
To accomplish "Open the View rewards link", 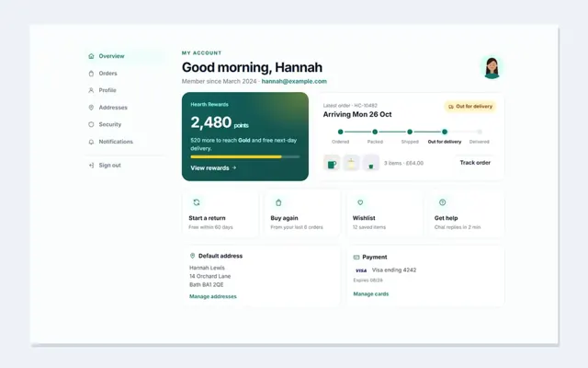I will coord(213,167).
